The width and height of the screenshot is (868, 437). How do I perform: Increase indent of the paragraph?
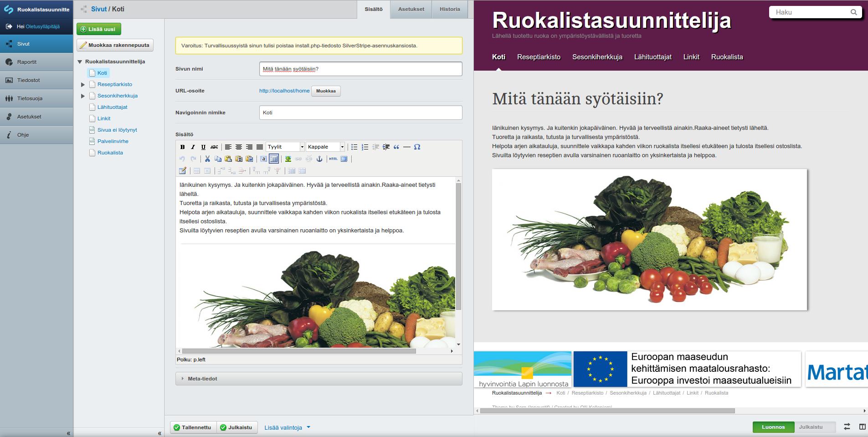point(386,147)
